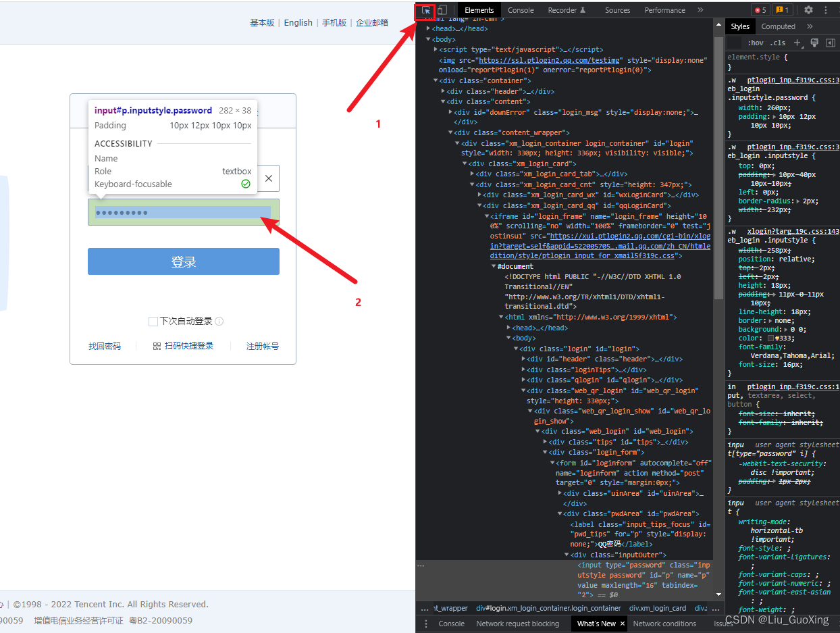Show more Styles sidebar tabs chevron
This screenshot has height=633, width=840.
(x=810, y=26)
